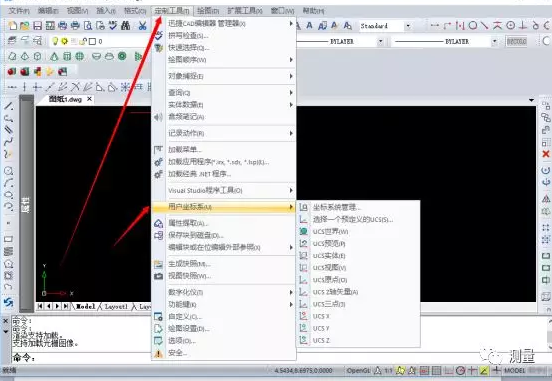Choose UCS Z menu entry
The height and width of the screenshot is (381, 552).
pyautogui.click(x=321, y=341)
